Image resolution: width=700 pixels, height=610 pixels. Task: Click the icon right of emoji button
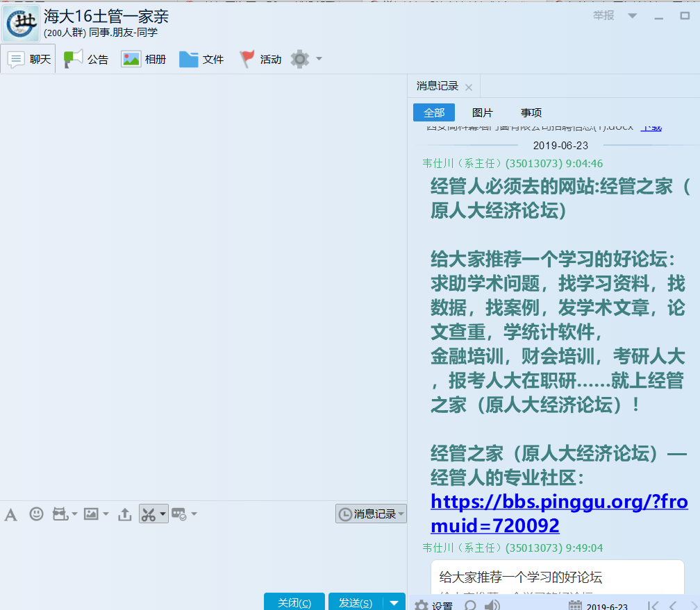(x=60, y=514)
